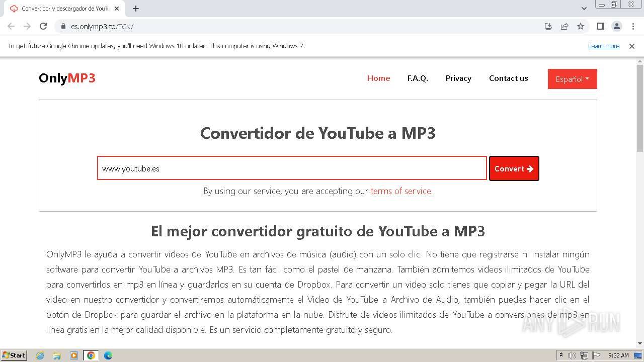
Task: Click the page vertical scrollbar thumb
Action: click(640, 108)
